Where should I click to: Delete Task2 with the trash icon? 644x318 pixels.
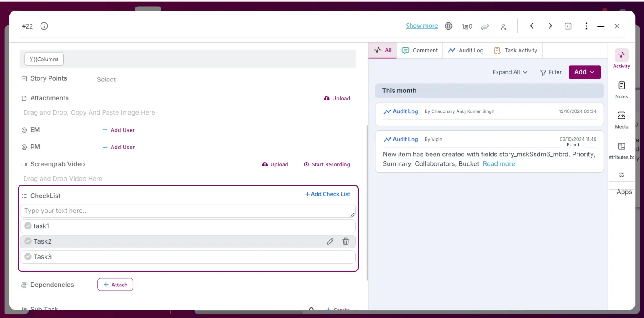[x=346, y=241]
